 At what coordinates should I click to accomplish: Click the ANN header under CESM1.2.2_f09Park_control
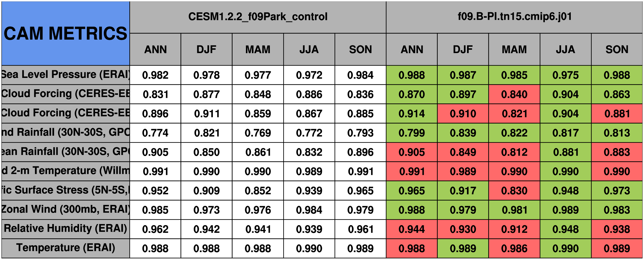(x=155, y=49)
